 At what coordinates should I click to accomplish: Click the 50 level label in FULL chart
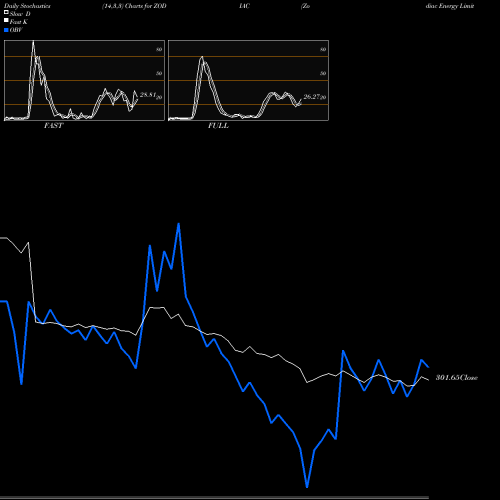click(x=323, y=73)
